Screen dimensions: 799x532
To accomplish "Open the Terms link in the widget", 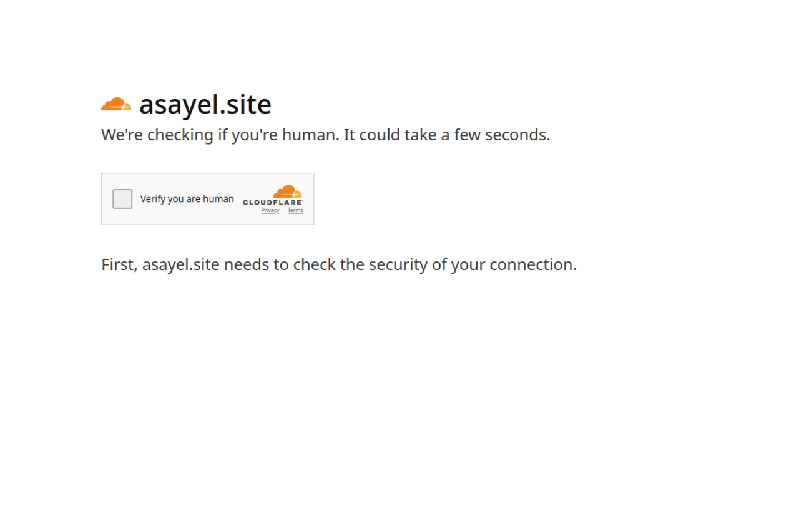I will [x=295, y=211].
